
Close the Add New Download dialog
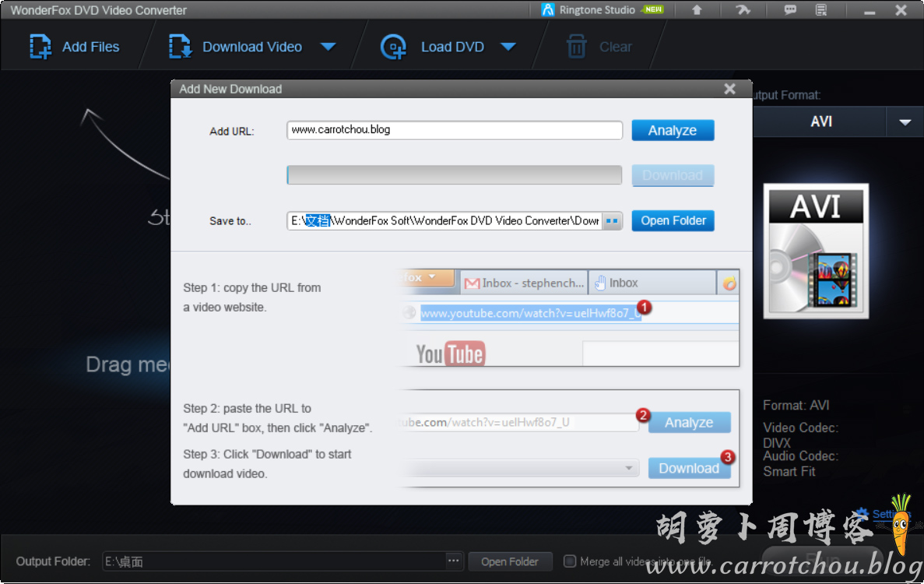(729, 89)
